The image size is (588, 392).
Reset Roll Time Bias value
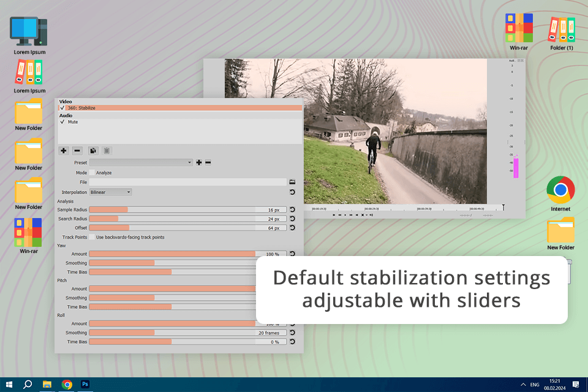pyautogui.click(x=293, y=341)
